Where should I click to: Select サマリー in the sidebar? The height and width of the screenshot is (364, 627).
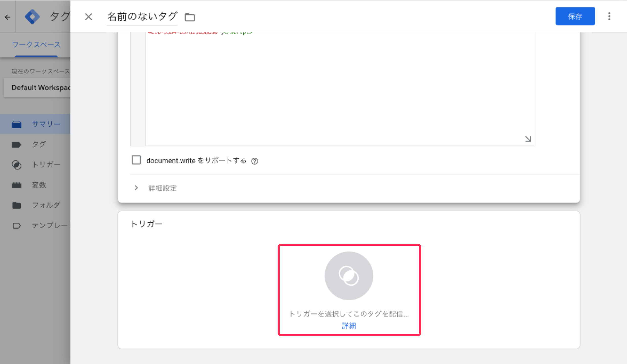pos(46,124)
